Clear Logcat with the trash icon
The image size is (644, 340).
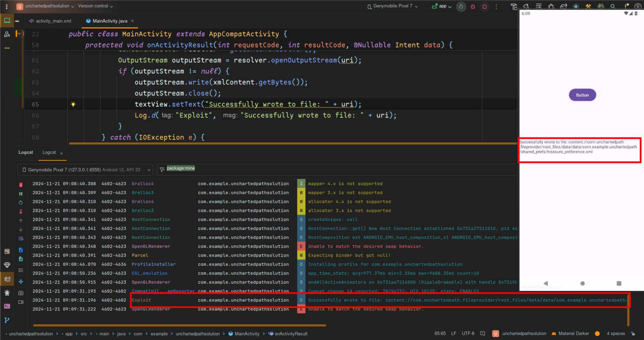pos(21,185)
